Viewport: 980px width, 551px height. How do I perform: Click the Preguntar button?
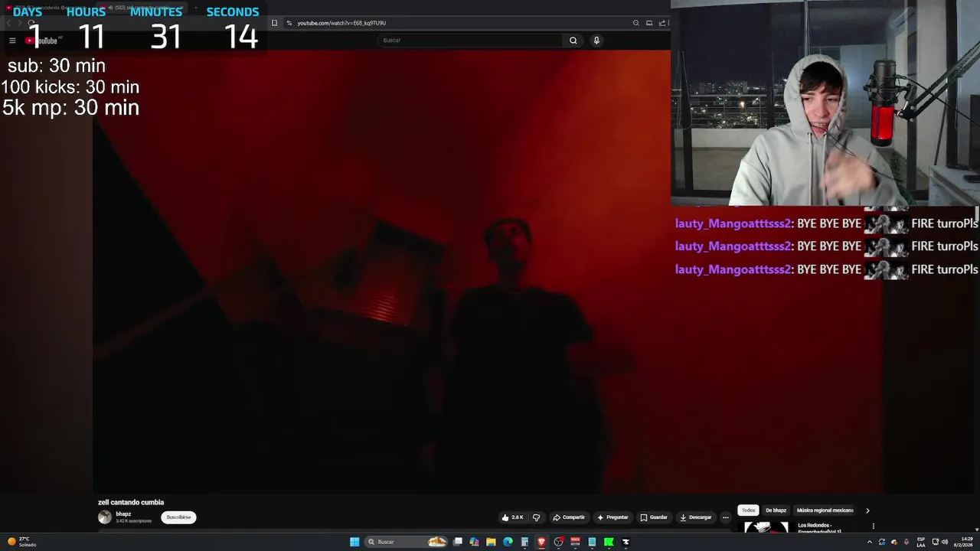pos(612,517)
